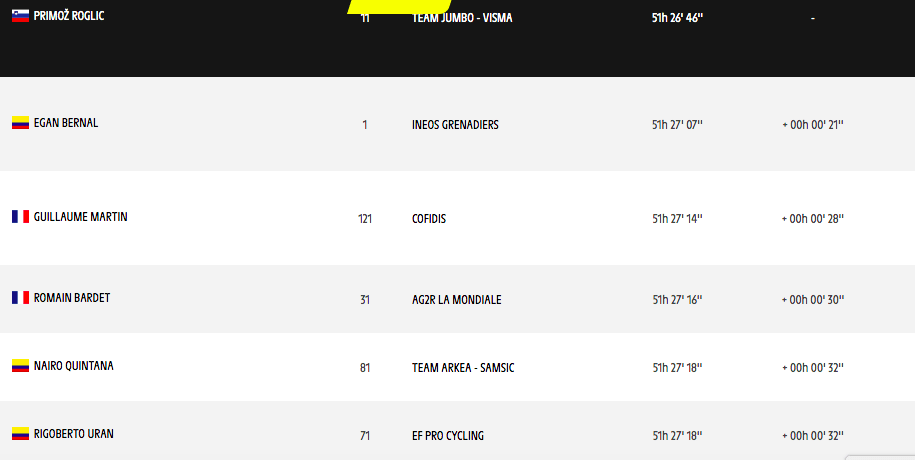Viewport: 915px width, 460px height.
Task: Click the Slovenian flag beside Primož Roglic
Action: pos(20,17)
